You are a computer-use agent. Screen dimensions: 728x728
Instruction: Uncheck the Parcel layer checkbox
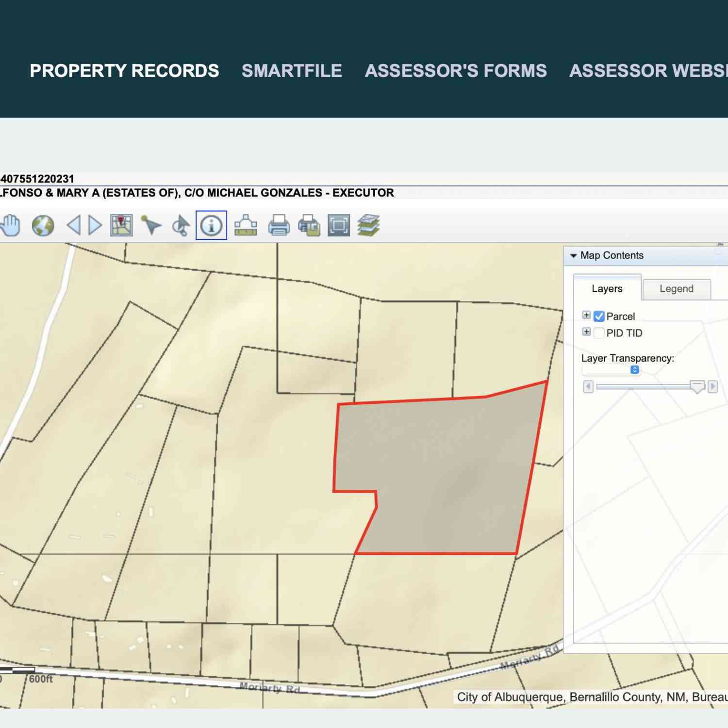click(x=599, y=316)
